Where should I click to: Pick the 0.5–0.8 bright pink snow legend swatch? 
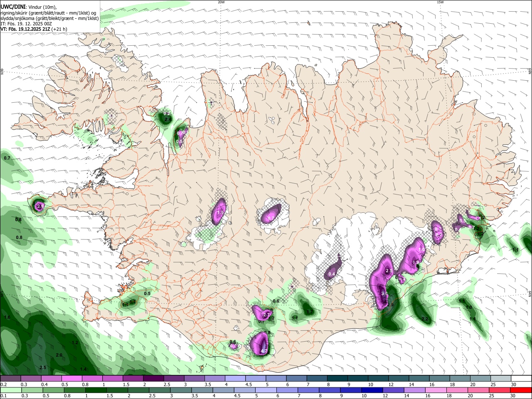point(71,379)
